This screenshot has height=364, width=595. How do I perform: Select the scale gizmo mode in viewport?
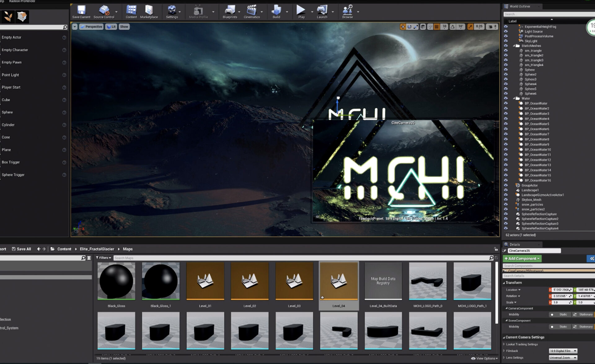(x=416, y=27)
